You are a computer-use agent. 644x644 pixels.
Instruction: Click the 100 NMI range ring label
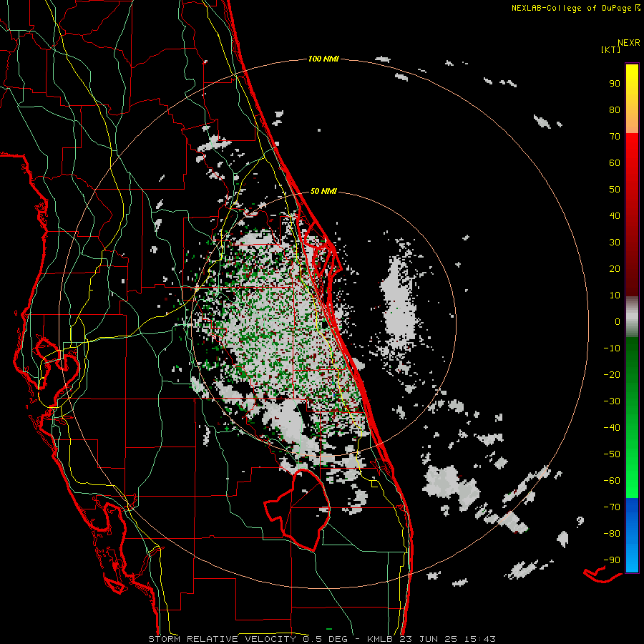point(323,59)
